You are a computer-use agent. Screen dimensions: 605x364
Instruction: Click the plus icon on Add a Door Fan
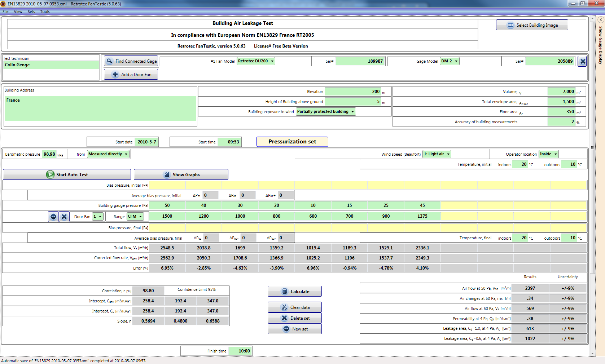[115, 74]
